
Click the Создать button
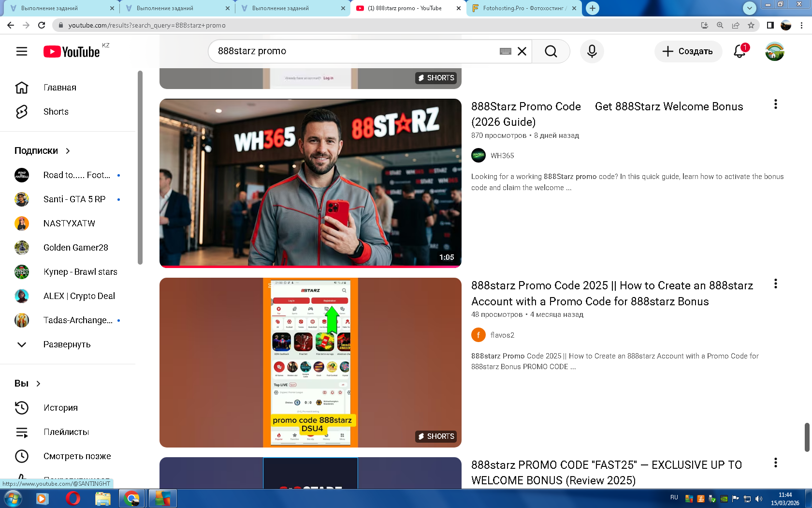[x=688, y=51]
